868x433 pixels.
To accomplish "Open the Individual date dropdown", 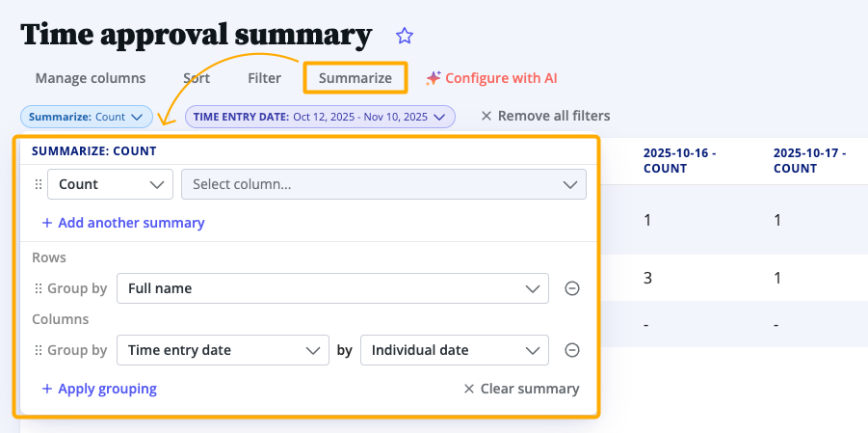I will (x=454, y=350).
